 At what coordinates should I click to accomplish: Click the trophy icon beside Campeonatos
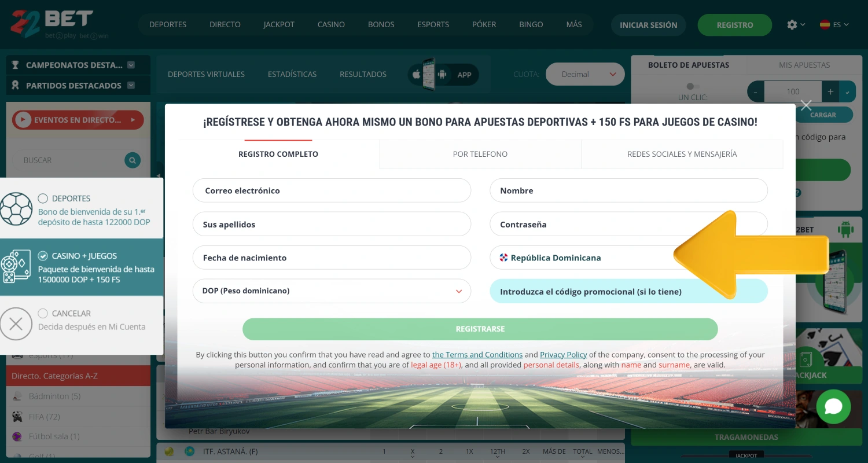[x=16, y=65]
